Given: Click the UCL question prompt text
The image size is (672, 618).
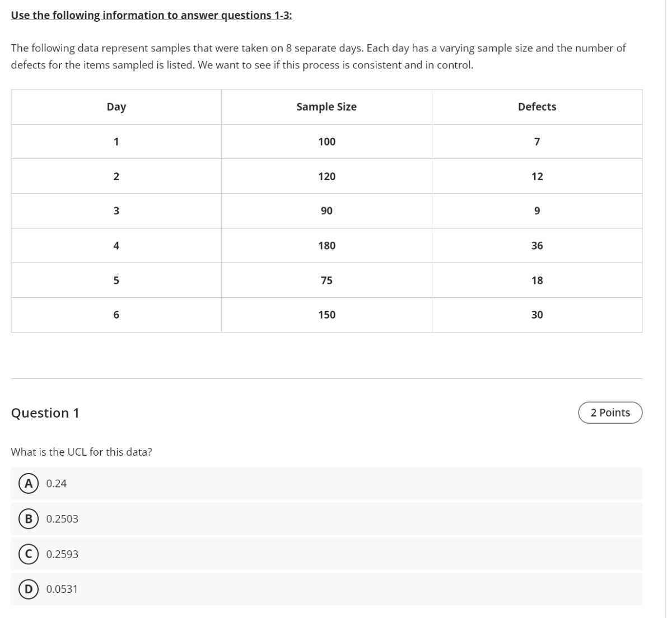Looking at the screenshot, I should (82, 451).
